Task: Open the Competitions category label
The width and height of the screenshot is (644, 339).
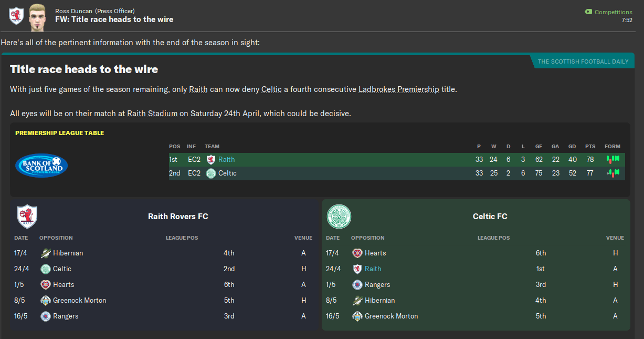Action: (x=613, y=12)
